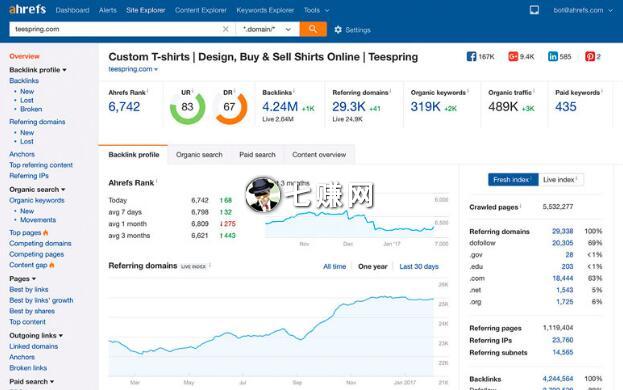Open Organic keywords sidebar link
The width and height of the screenshot is (623, 390).
tap(37, 200)
